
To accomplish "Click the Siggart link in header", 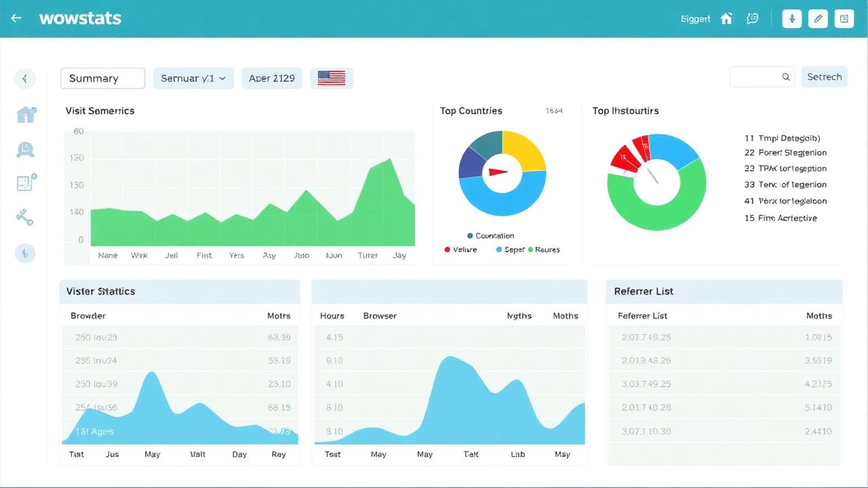I will click(696, 19).
